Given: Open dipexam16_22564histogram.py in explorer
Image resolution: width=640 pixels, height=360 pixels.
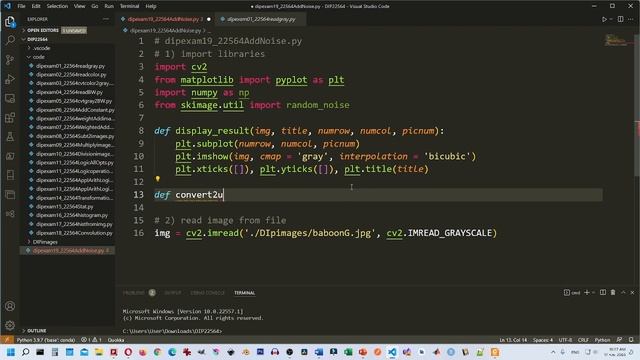Looking at the screenshot, I should [71, 215].
